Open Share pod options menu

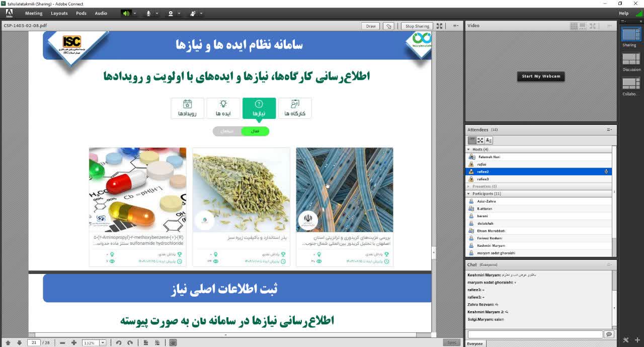(456, 26)
